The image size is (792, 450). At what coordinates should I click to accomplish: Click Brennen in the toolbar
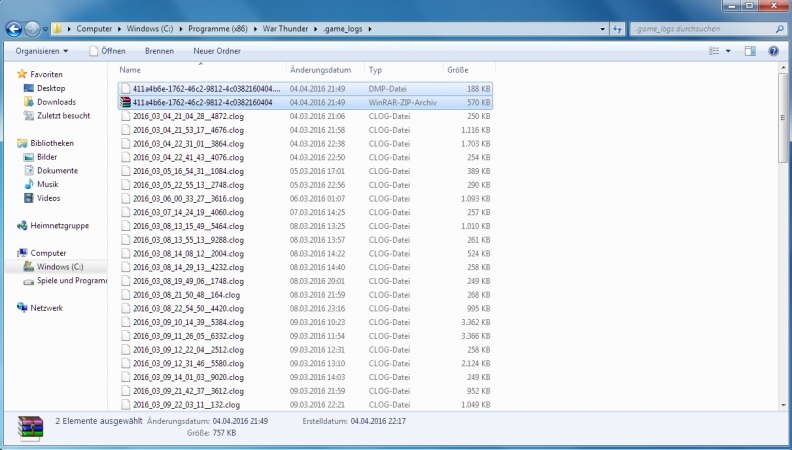[159, 51]
